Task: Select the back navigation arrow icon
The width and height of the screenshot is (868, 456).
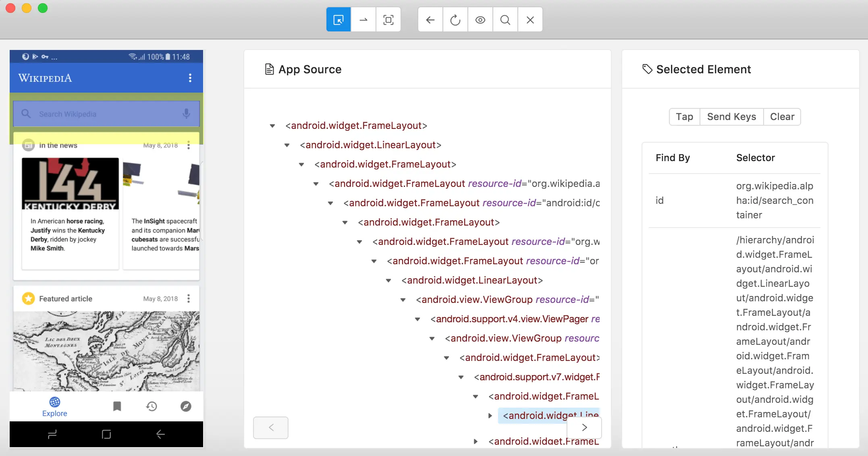Action: click(x=430, y=19)
